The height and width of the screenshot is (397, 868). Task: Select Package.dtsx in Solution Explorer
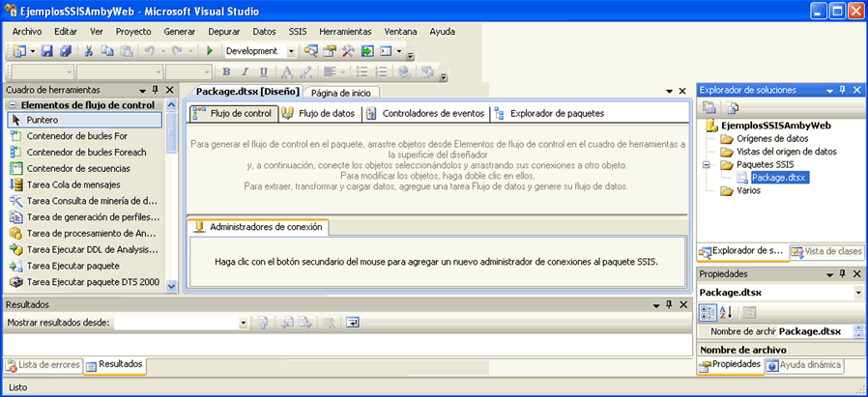(781, 178)
